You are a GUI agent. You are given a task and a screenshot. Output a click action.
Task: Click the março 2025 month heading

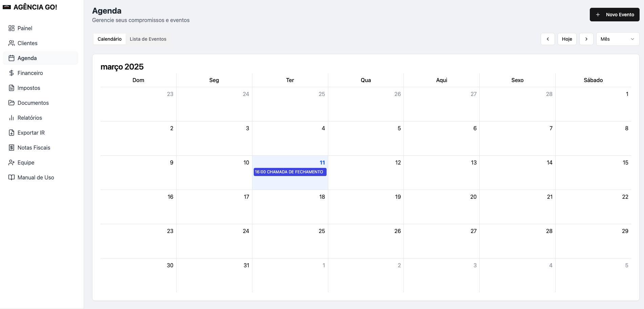[x=122, y=67]
